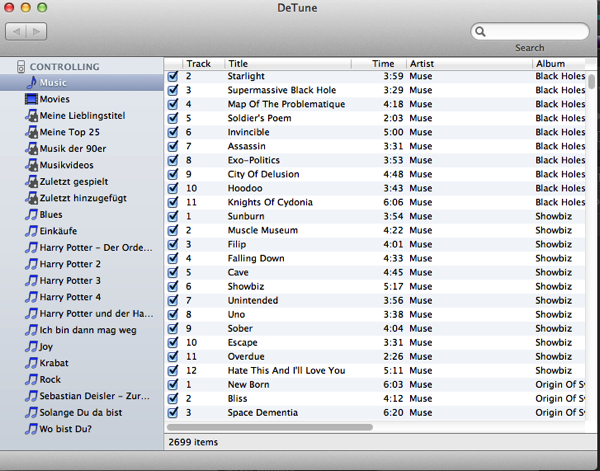Click the 2699 items status text
600x471 pixels.
coord(193,442)
